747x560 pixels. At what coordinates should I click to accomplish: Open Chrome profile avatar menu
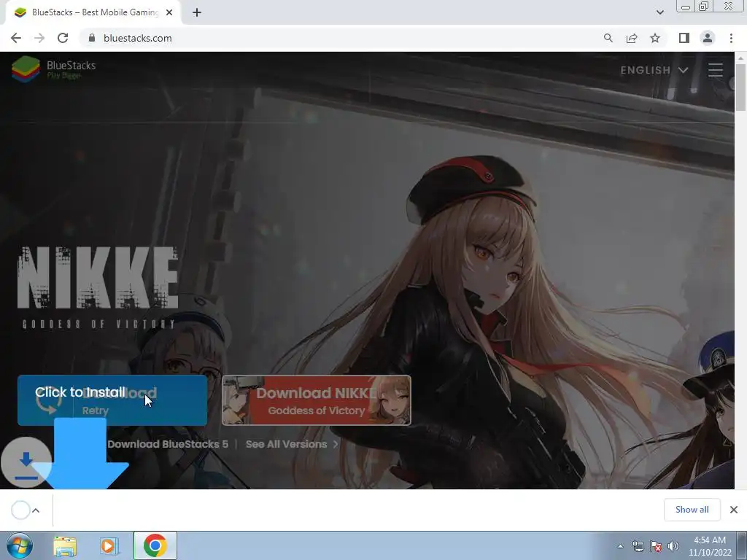tap(708, 38)
